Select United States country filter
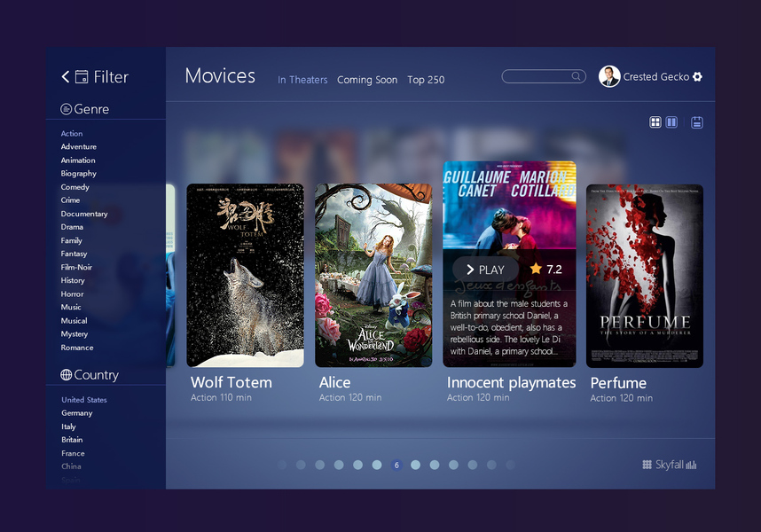761x532 pixels. pos(84,400)
